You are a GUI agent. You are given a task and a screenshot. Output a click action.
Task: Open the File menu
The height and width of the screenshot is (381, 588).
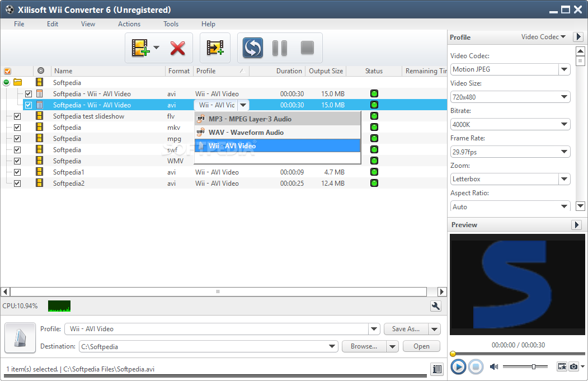(19, 24)
